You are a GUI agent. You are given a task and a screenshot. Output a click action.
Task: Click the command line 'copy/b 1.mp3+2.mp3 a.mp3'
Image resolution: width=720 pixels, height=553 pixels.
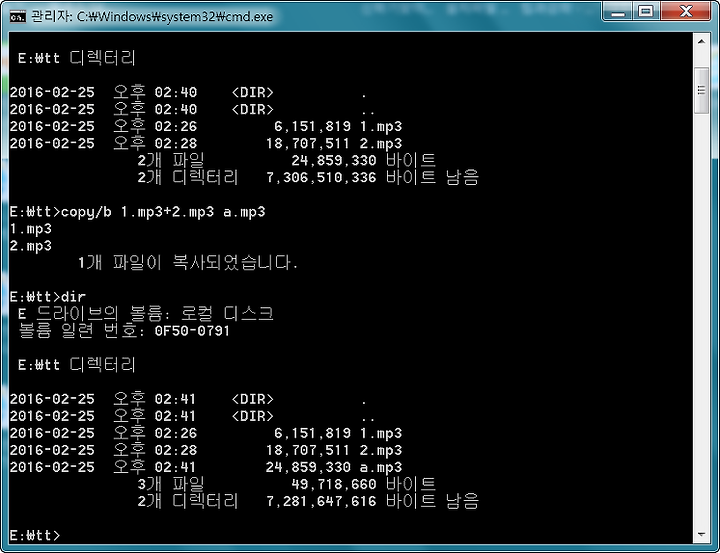(137, 212)
